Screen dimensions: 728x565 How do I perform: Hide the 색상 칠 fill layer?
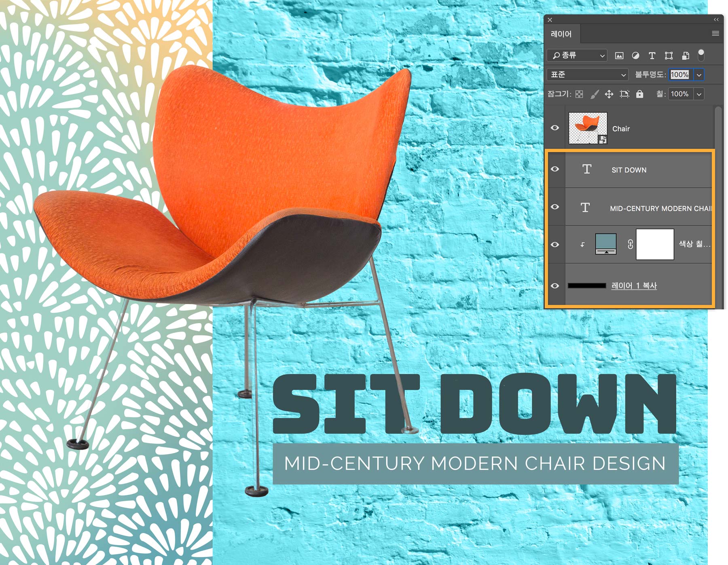pyautogui.click(x=555, y=244)
